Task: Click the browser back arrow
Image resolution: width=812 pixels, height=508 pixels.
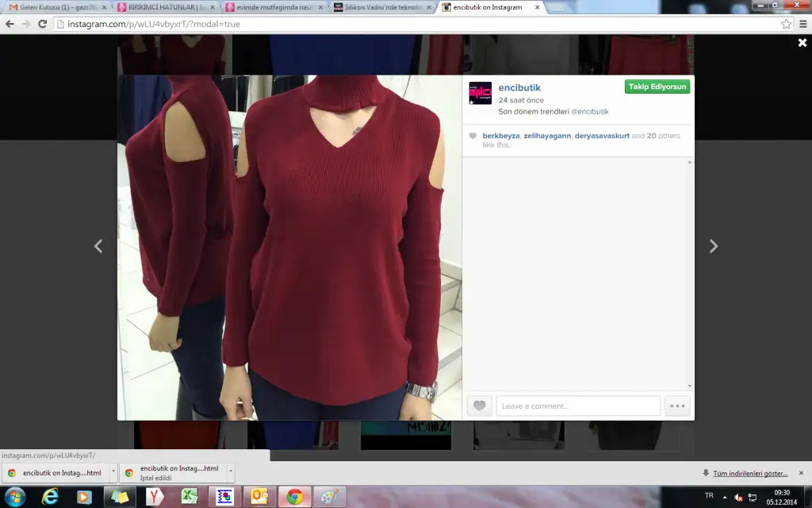Action: pyautogui.click(x=10, y=24)
